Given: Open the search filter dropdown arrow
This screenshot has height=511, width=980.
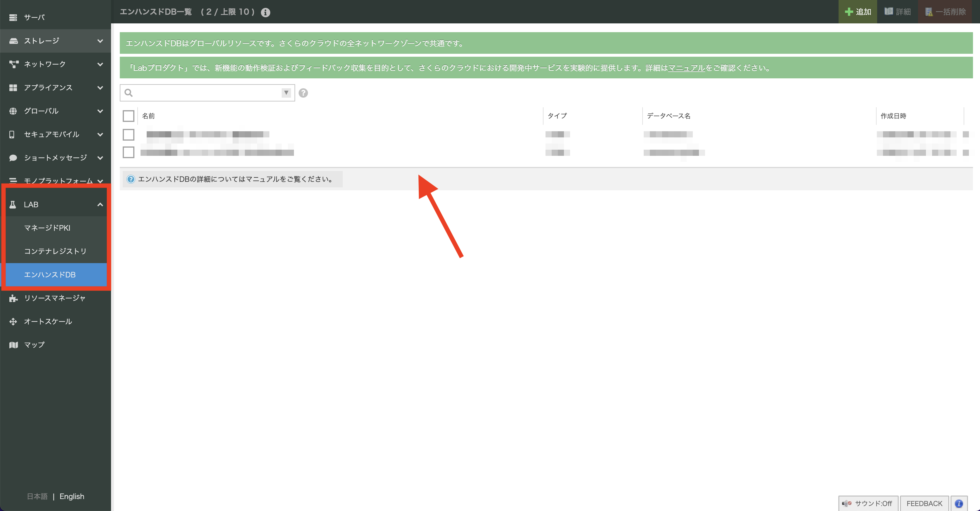Looking at the screenshot, I should point(286,93).
